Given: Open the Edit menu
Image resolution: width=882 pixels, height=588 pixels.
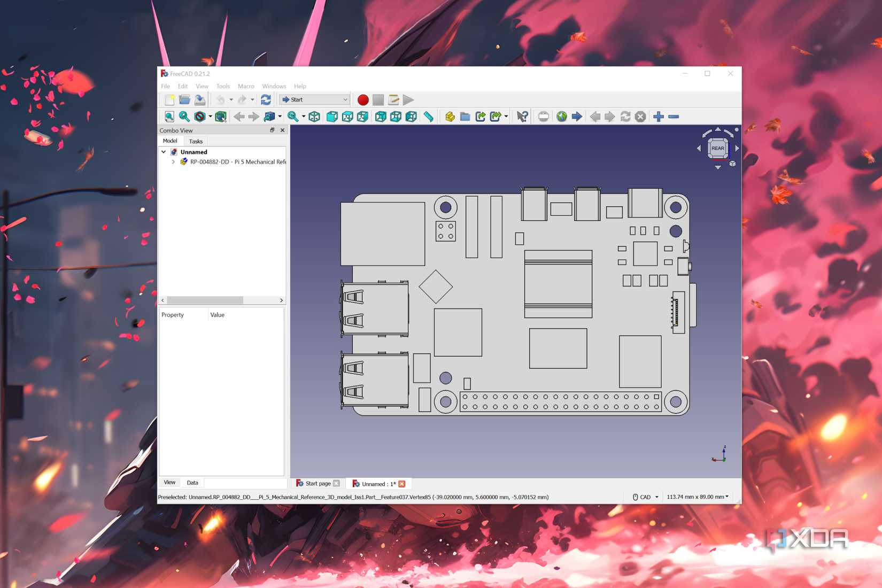Looking at the screenshot, I should coord(183,86).
